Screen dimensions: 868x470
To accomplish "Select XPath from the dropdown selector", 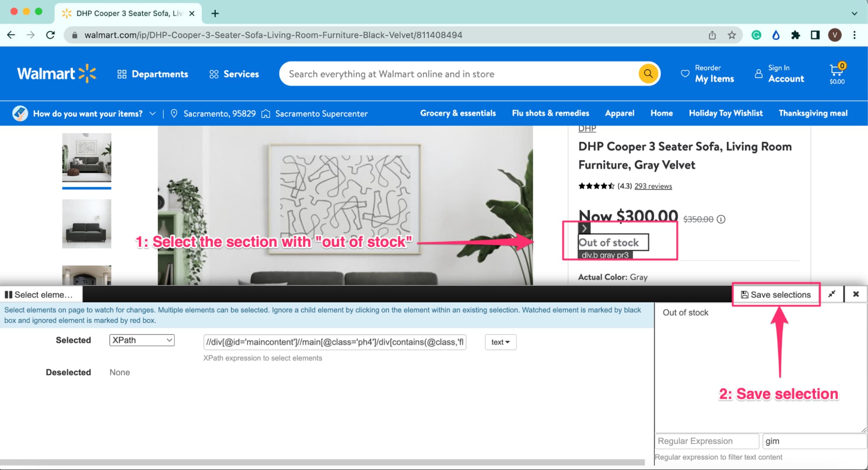I will 142,341.
